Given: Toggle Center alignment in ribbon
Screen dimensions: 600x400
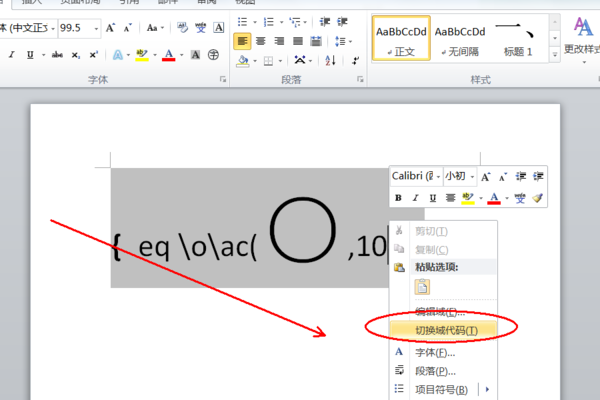Looking at the screenshot, I should pyautogui.click(x=261, y=41).
